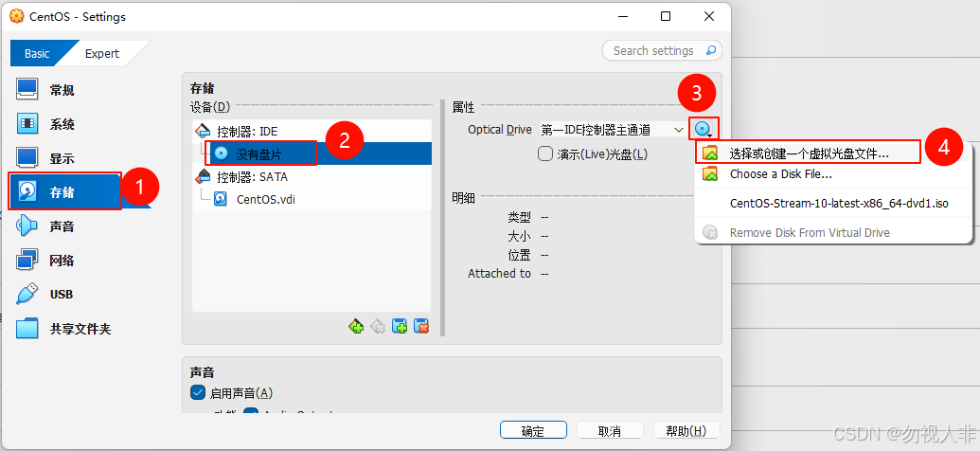The height and width of the screenshot is (451, 980).
Task: Select the 控制器: IDE controller row
Action: click(312, 132)
